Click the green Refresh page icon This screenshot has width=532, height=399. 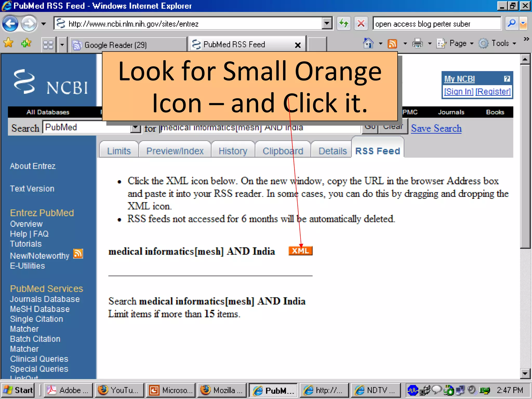coord(344,24)
